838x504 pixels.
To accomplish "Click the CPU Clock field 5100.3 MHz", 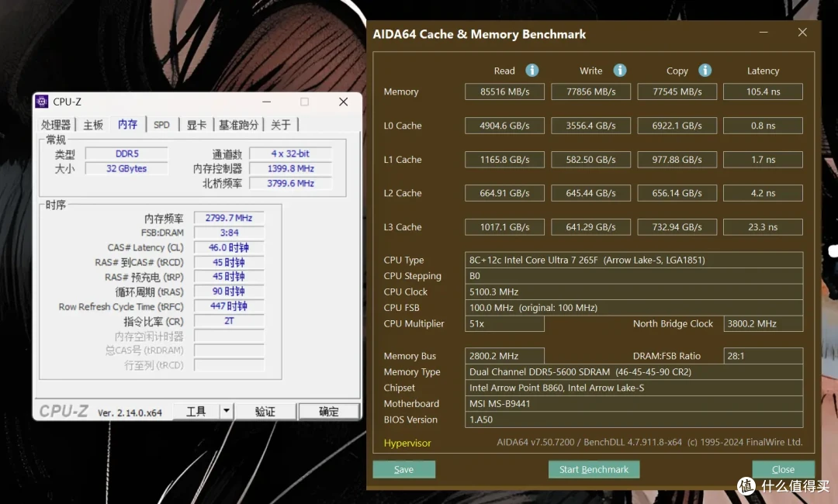I will pyautogui.click(x=634, y=292).
